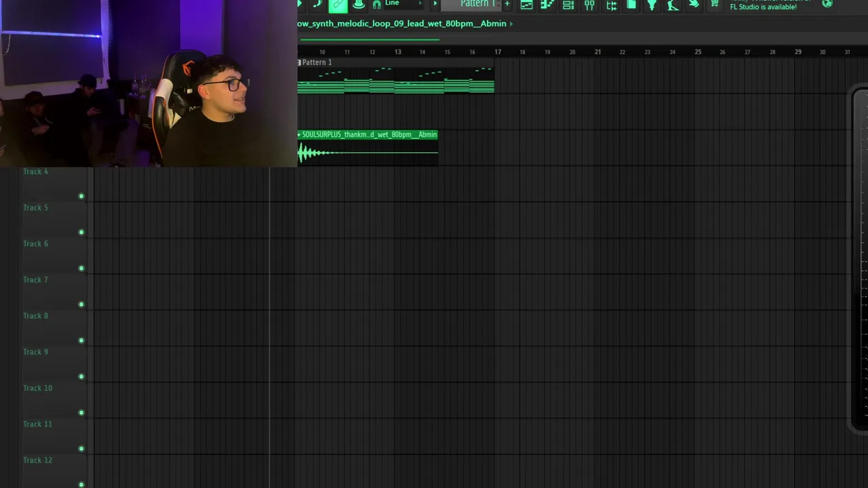Click the plug icon in the toolbar
This screenshot has height=488, width=868.
pyautogui.click(x=652, y=5)
